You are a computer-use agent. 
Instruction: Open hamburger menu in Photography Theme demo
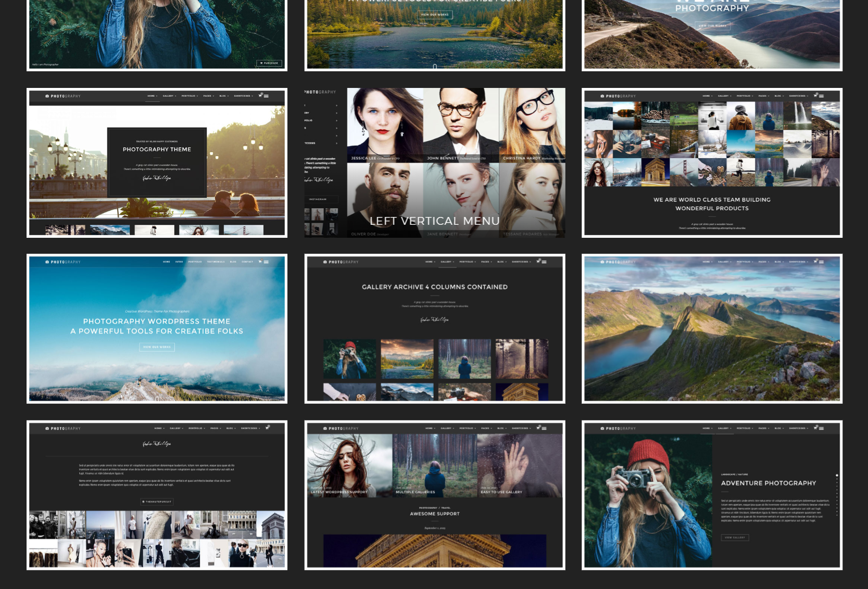point(266,96)
